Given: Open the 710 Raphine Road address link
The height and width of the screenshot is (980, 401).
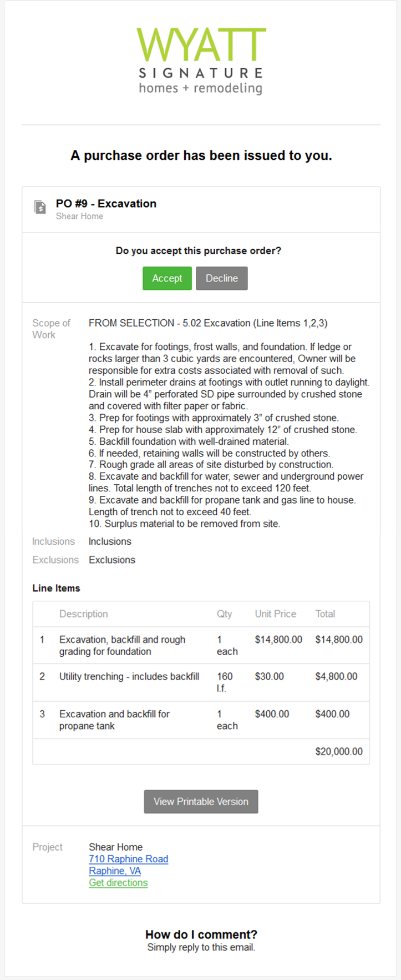Looking at the screenshot, I should point(128,859).
